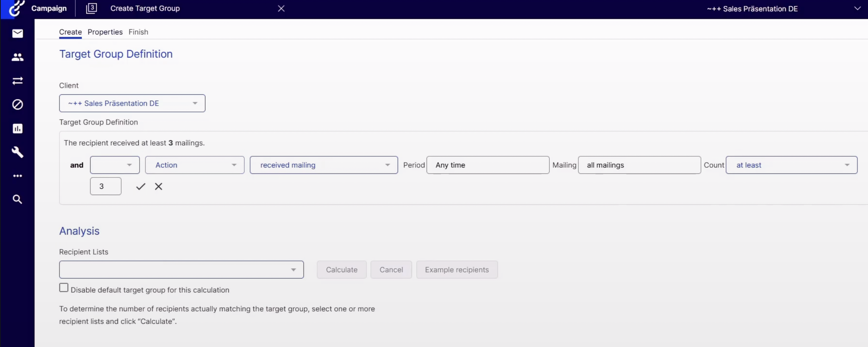Image resolution: width=868 pixels, height=347 pixels.
Task: Open the Client dropdown Sales Präsentation DE
Action: click(132, 103)
